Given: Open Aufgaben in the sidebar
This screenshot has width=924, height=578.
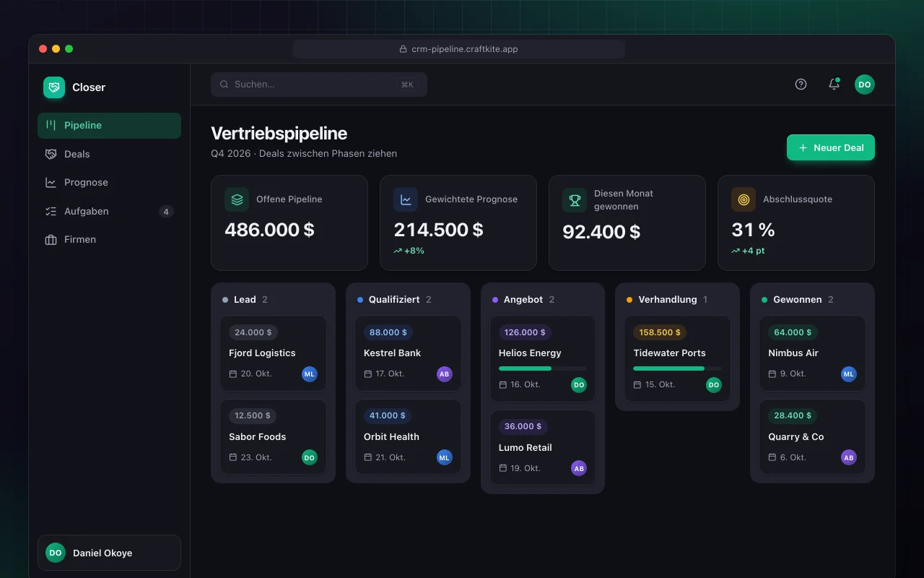Looking at the screenshot, I should coord(109,211).
